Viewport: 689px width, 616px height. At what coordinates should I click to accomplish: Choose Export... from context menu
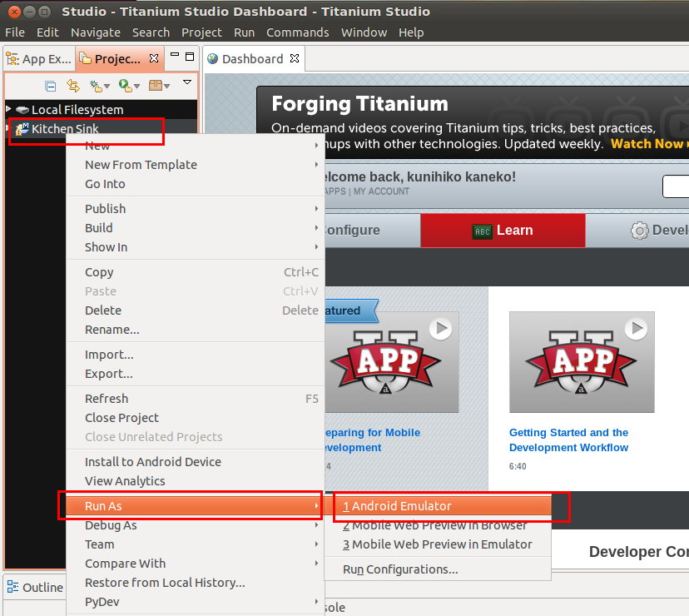coord(195,374)
